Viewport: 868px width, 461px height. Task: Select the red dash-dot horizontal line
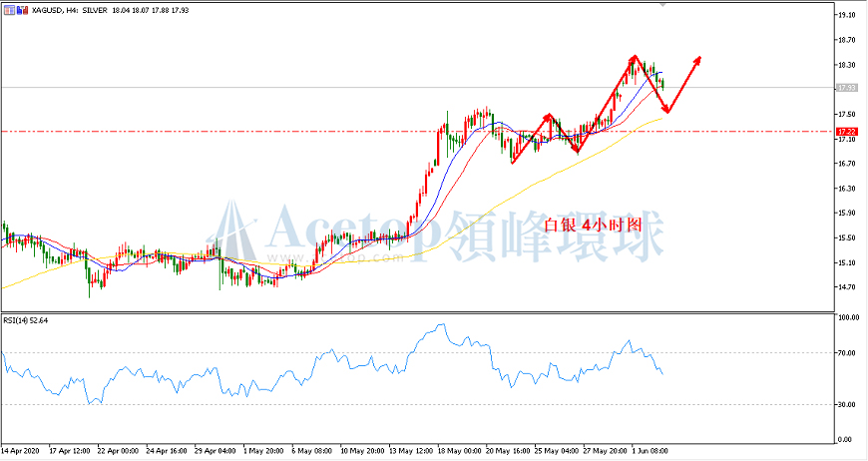click(299, 131)
